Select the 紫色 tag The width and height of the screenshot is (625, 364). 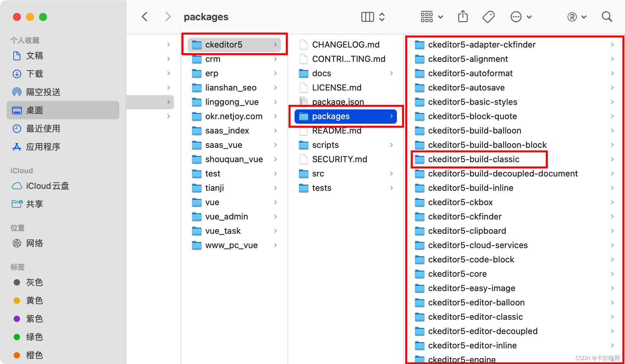[x=63, y=319]
